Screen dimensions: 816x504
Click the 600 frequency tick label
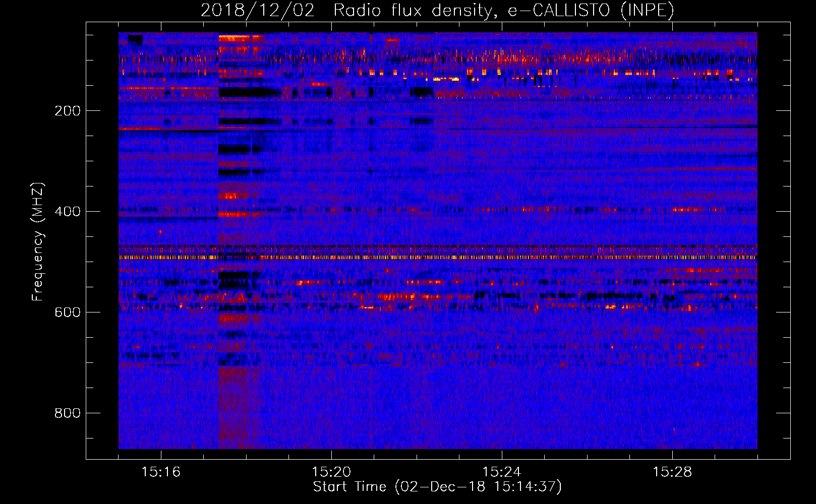pyautogui.click(x=68, y=312)
